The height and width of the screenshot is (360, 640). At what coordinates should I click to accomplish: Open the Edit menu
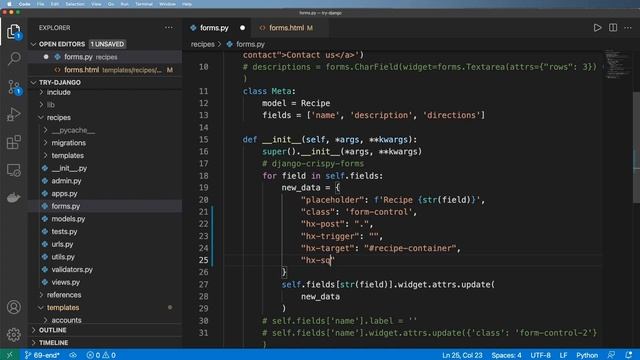[x=55, y=4]
